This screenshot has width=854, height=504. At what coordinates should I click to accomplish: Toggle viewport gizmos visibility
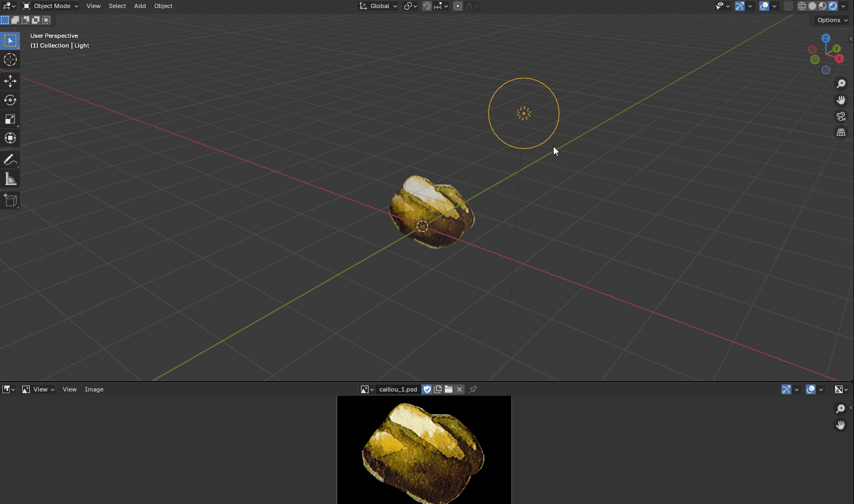pos(739,6)
